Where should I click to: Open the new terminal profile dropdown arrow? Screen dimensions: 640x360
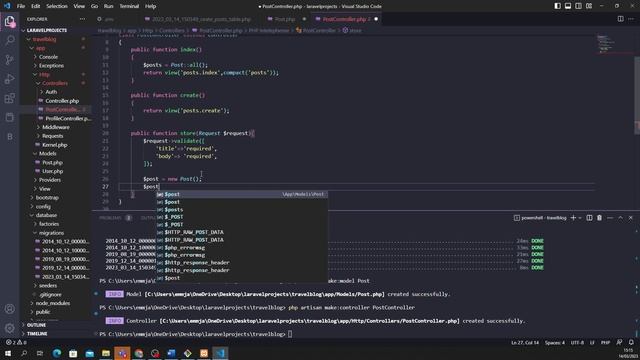(x=580, y=218)
